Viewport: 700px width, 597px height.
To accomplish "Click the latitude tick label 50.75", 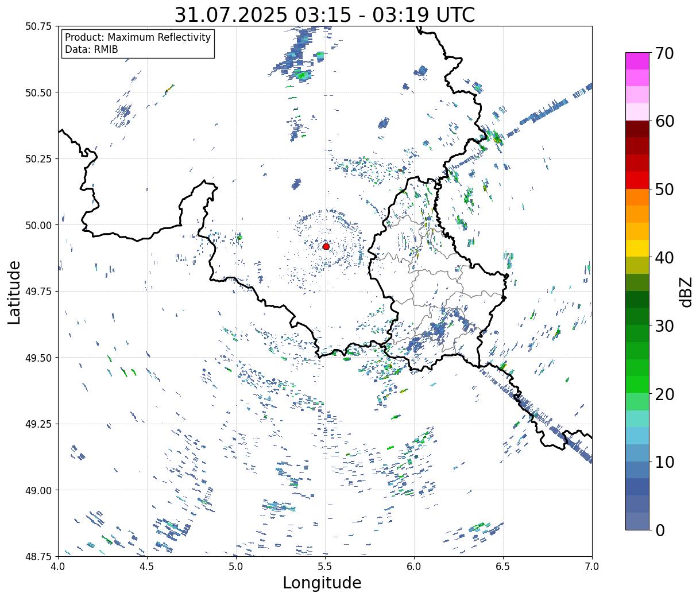I will coord(38,26).
